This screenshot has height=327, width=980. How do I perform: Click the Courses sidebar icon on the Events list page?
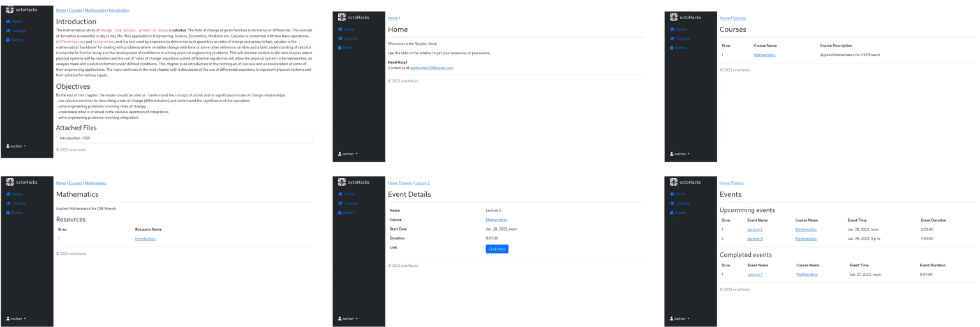(672, 203)
